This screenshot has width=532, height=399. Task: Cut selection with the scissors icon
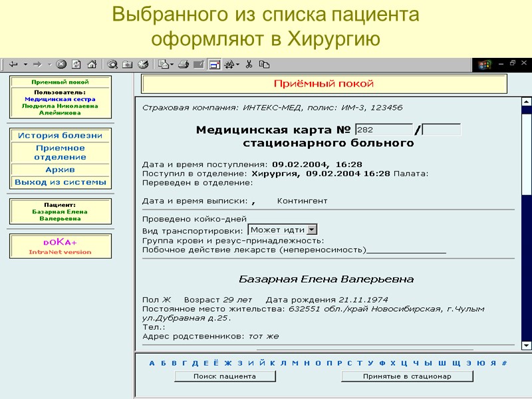click(249, 64)
